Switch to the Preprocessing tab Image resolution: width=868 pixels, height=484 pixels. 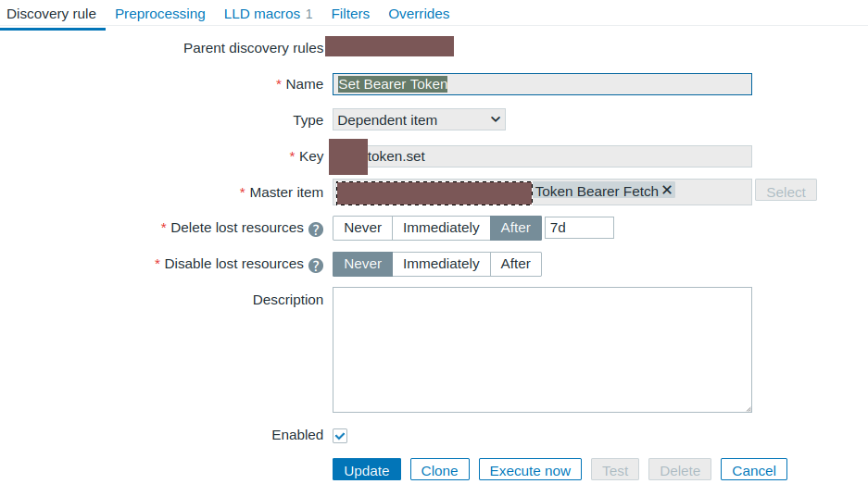click(160, 14)
